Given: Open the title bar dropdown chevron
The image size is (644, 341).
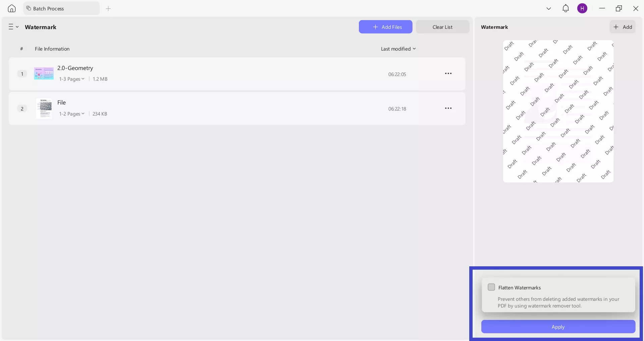Looking at the screenshot, I should 549,8.
